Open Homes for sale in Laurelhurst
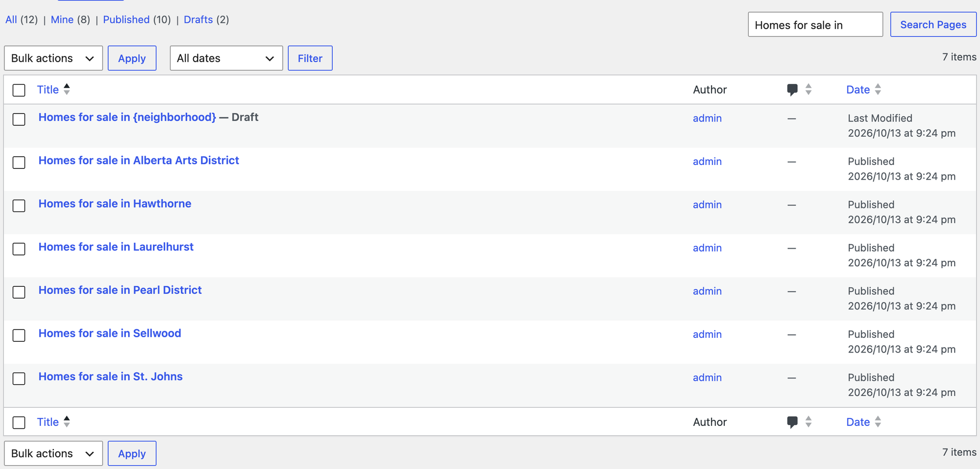The height and width of the screenshot is (469, 980). (x=116, y=247)
